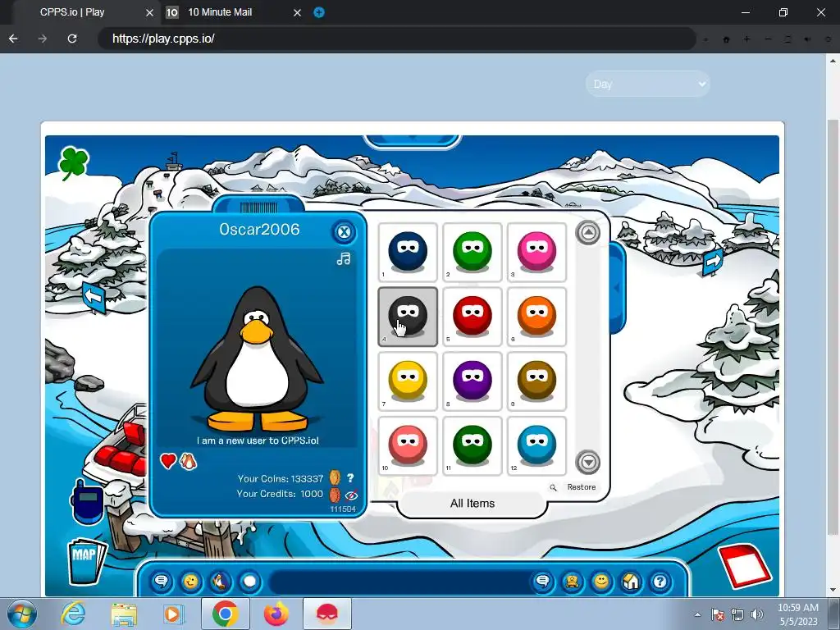
Task: Open the player badge icon in toolbar
Action: (572, 582)
